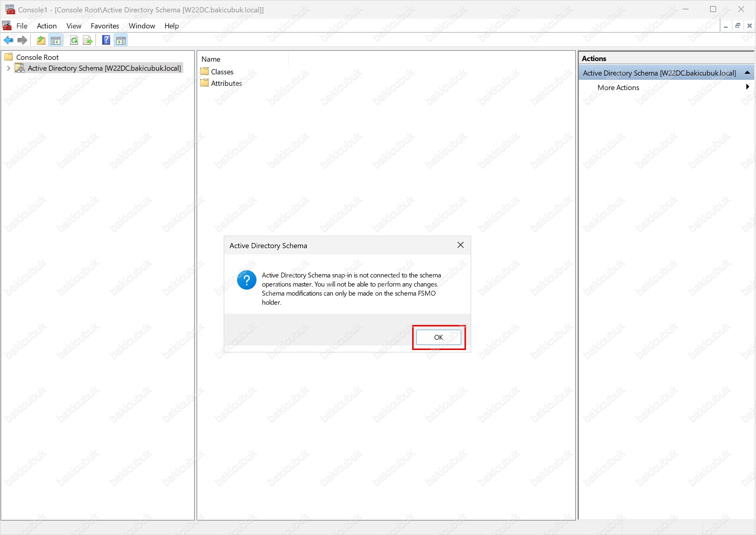Minimize the inner console child window
The width and height of the screenshot is (756, 535).
[726, 26]
